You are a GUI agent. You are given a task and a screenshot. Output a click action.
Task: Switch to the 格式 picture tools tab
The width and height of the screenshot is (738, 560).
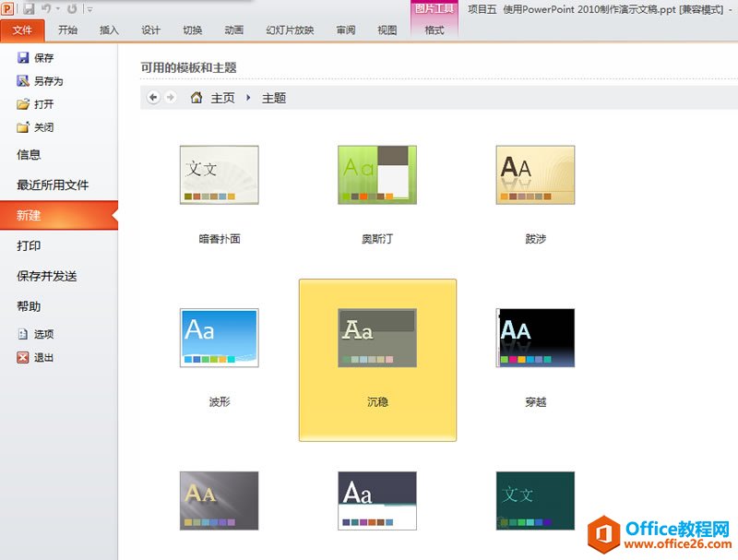[x=433, y=30]
